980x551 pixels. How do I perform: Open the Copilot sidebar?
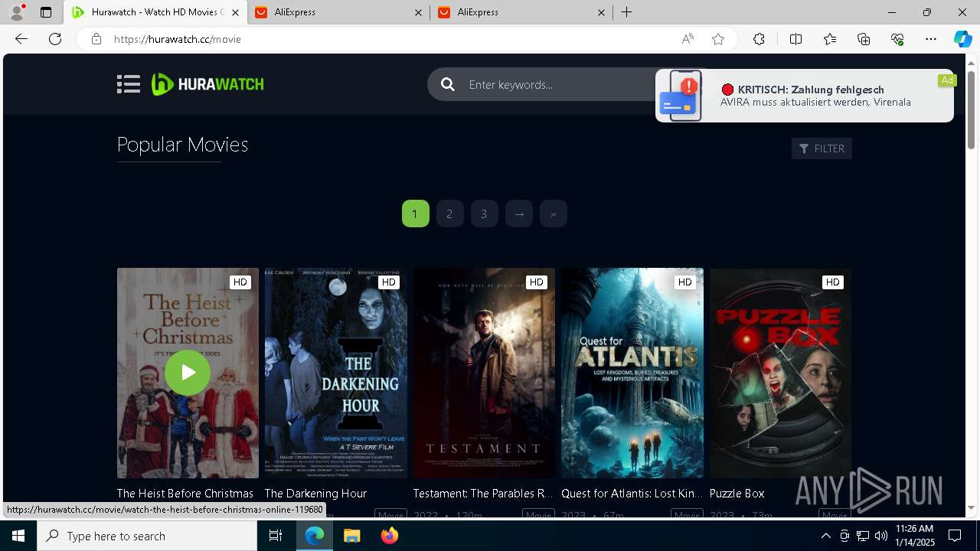(962, 39)
